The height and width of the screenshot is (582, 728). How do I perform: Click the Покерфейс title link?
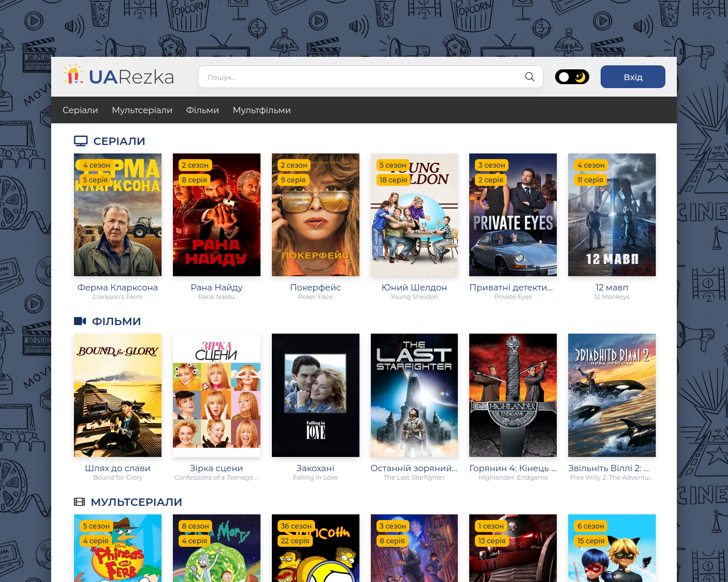click(x=316, y=288)
